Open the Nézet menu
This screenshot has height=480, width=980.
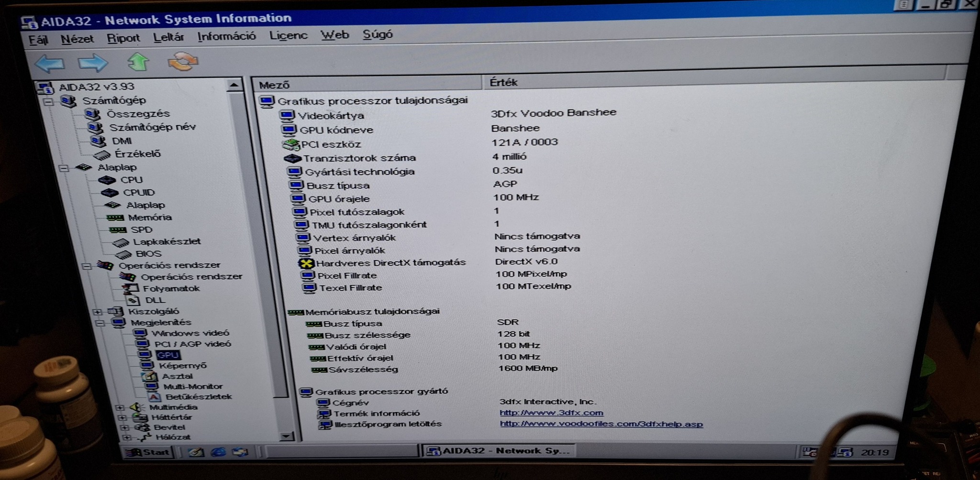click(77, 39)
